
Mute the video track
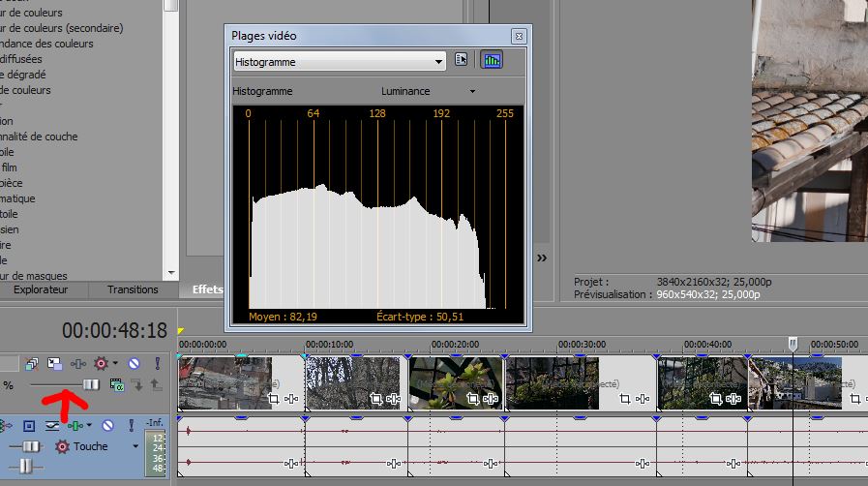[135, 363]
